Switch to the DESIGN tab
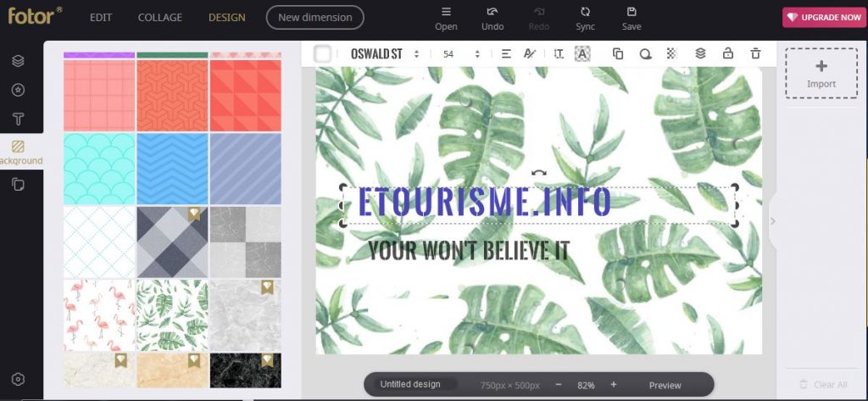Viewport: 868px width, 401px height. (227, 17)
